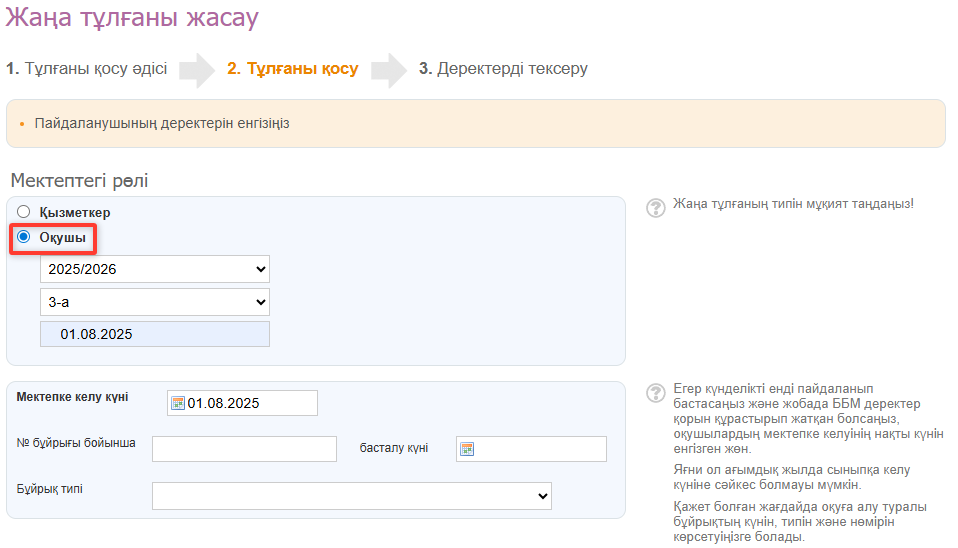Expand the 2025/2026 school year dropdown

click(x=155, y=269)
